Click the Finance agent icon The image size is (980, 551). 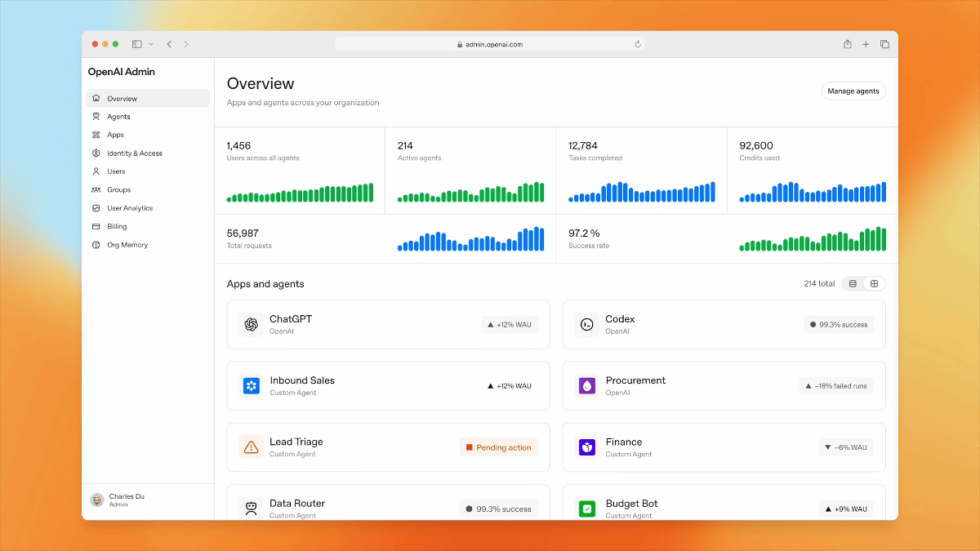click(586, 447)
